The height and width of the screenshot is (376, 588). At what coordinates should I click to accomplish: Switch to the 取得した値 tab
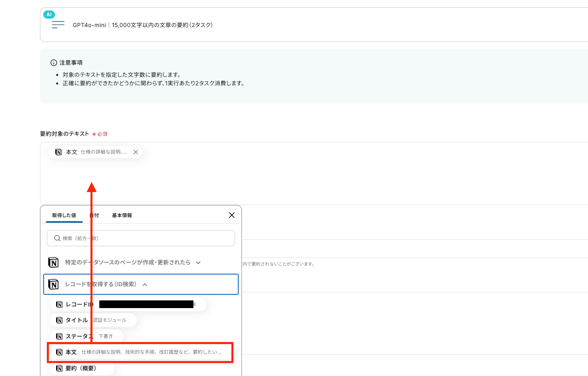coord(64,215)
